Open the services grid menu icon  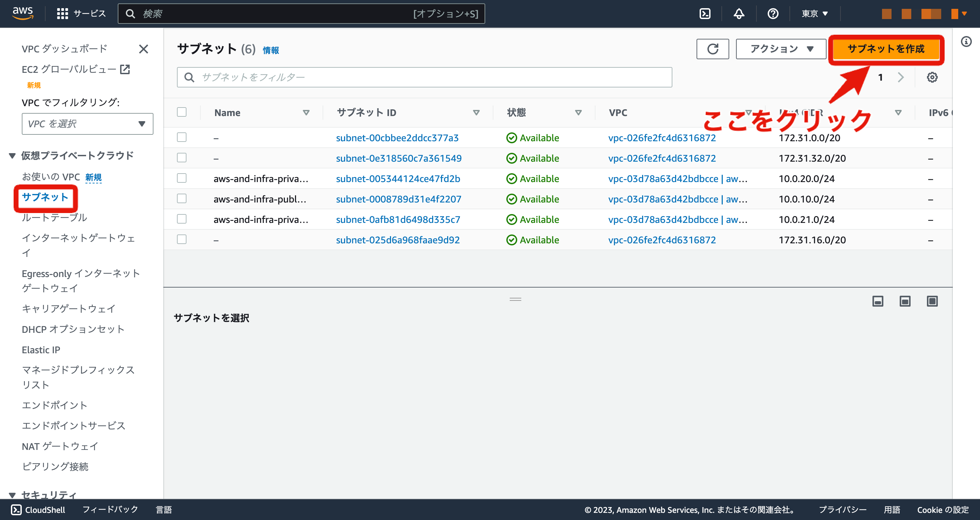click(62, 14)
